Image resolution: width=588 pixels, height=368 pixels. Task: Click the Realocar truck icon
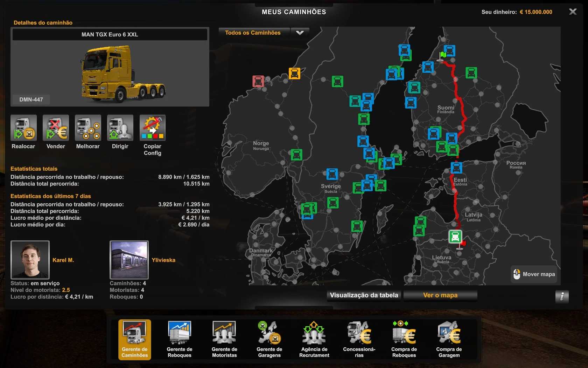coord(23,128)
